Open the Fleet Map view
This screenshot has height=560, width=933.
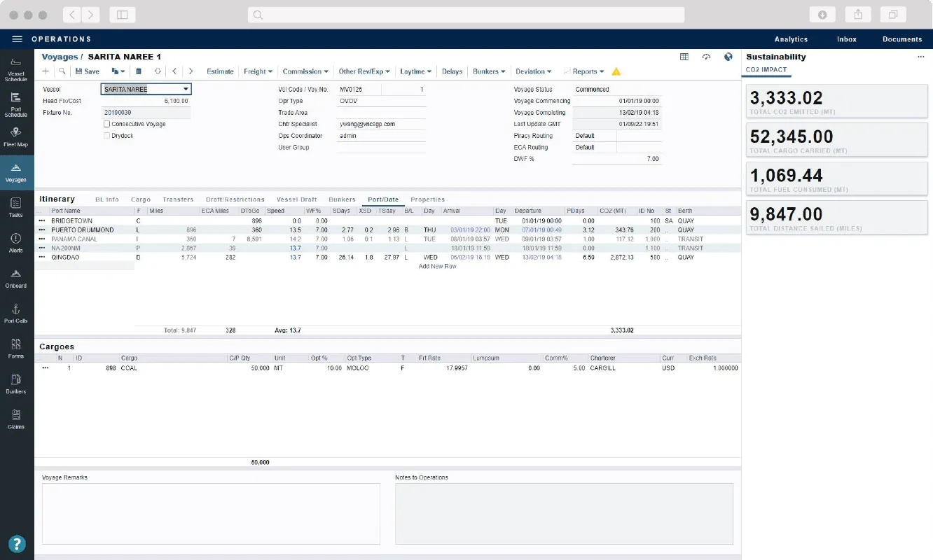click(x=15, y=135)
